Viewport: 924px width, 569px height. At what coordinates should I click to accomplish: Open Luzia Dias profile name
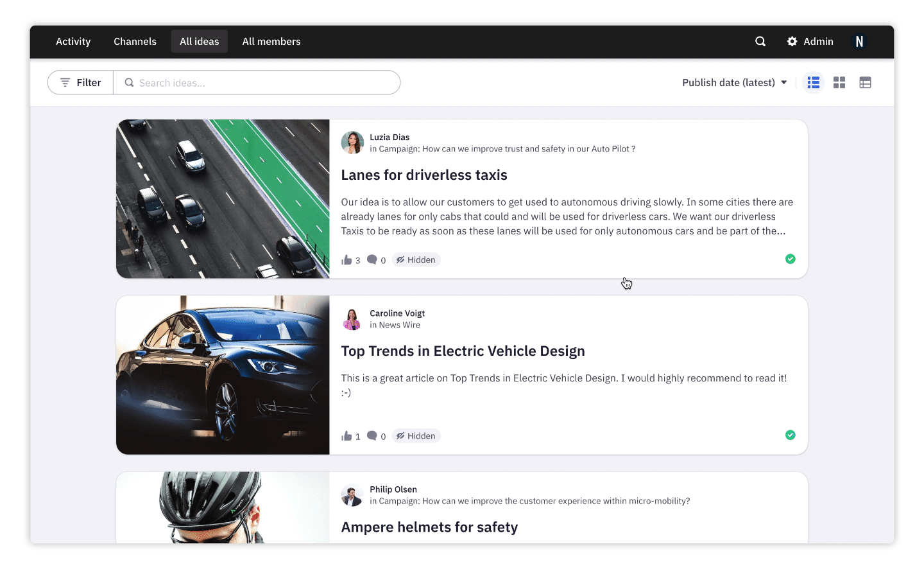(x=389, y=137)
